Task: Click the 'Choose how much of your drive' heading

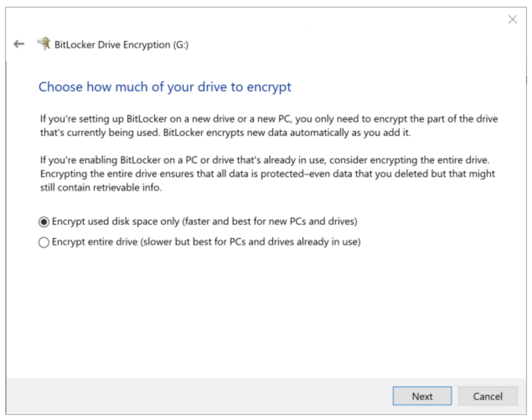Action: tap(165, 87)
